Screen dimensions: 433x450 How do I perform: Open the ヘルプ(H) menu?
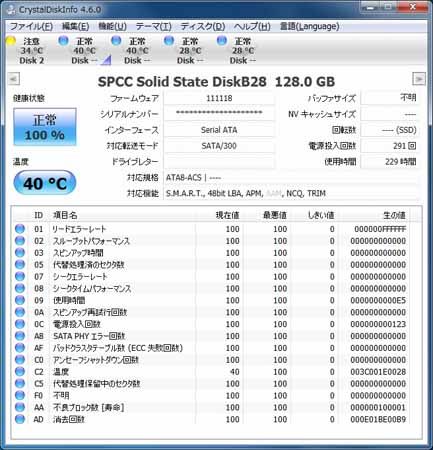pos(252,26)
